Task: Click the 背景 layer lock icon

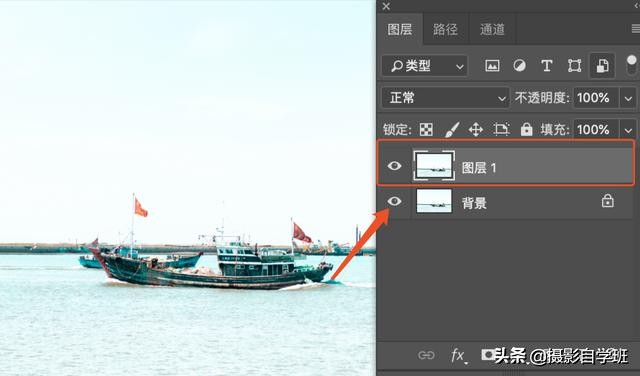Action: click(x=607, y=201)
